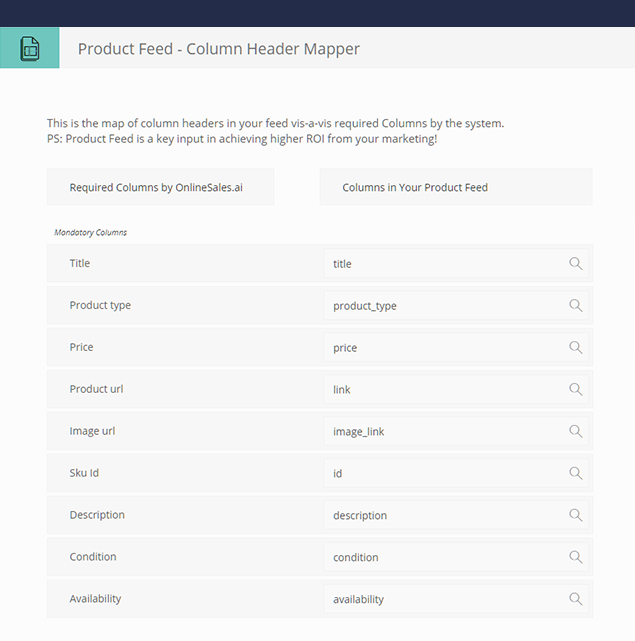Click search icon in description field
This screenshot has height=641, width=635.
click(576, 515)
